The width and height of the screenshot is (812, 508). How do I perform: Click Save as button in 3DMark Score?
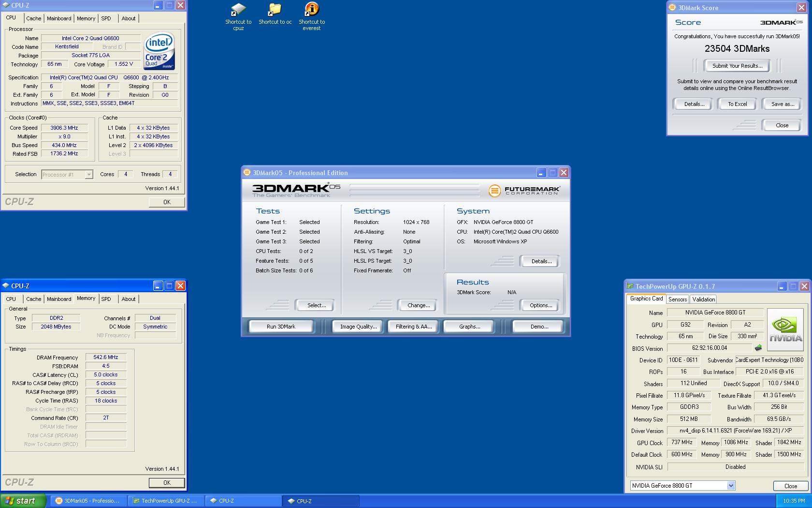pos(782,104)
